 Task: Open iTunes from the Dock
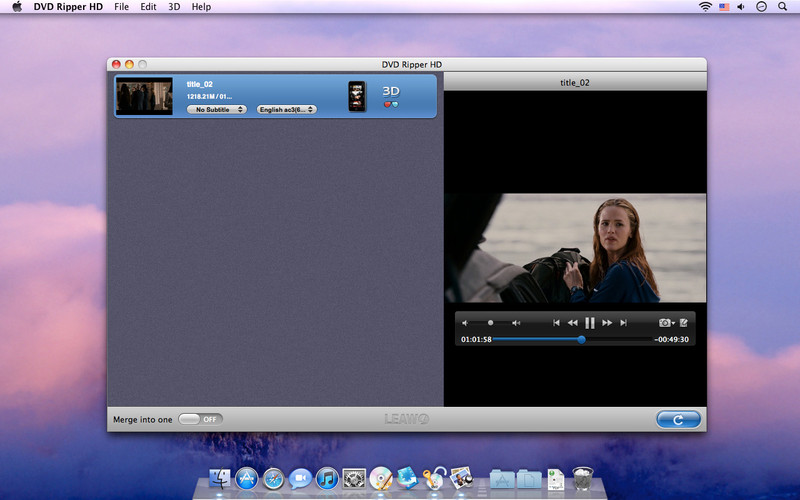tap(327, 479)
